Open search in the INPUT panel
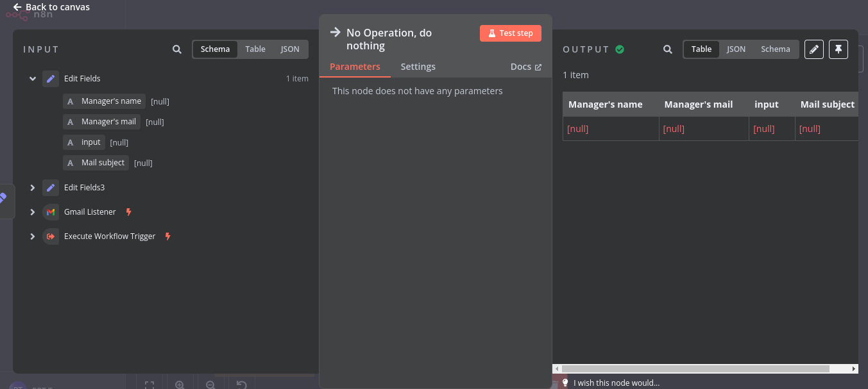This screenshot has width=868, height=389. pyautogui.click(x=177, y=49)
